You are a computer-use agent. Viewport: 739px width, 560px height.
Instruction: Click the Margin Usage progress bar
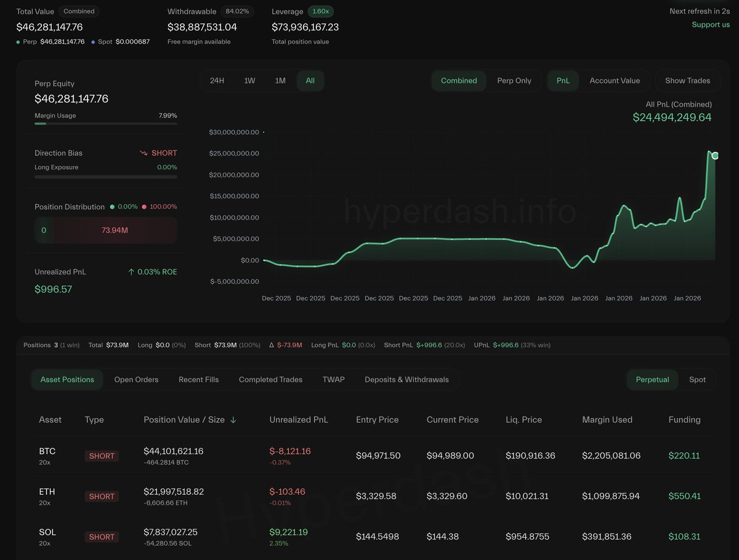pyautogui.click(x=105, y=124)
